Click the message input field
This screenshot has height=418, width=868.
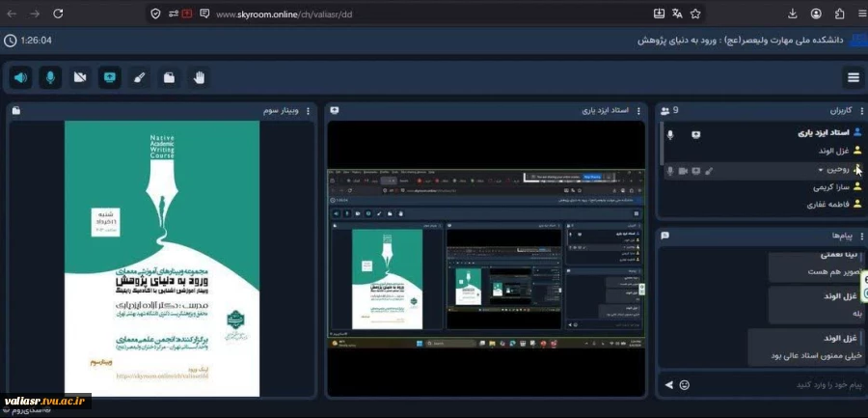pyautogui.click(x=777, y=385)
